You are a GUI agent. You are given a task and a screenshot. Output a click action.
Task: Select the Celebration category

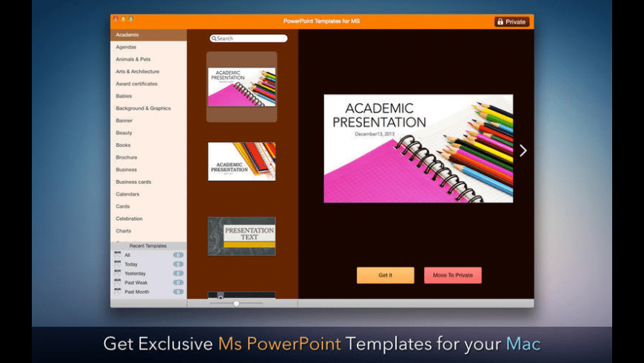(x=148, y=219)
